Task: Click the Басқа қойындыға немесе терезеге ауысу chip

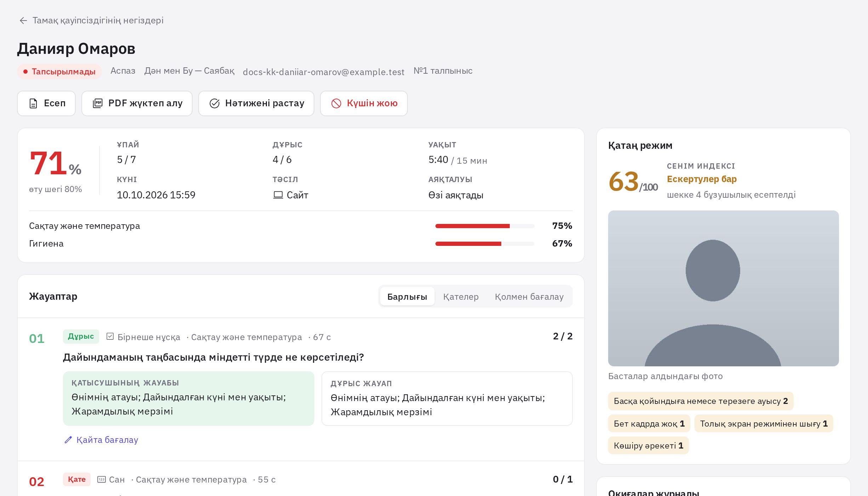Action: coord(701,401)
